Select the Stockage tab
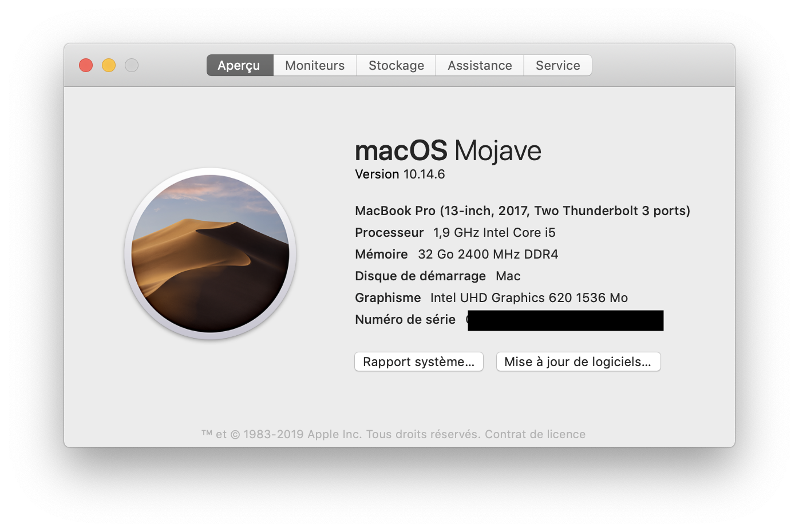 (396, 65)
